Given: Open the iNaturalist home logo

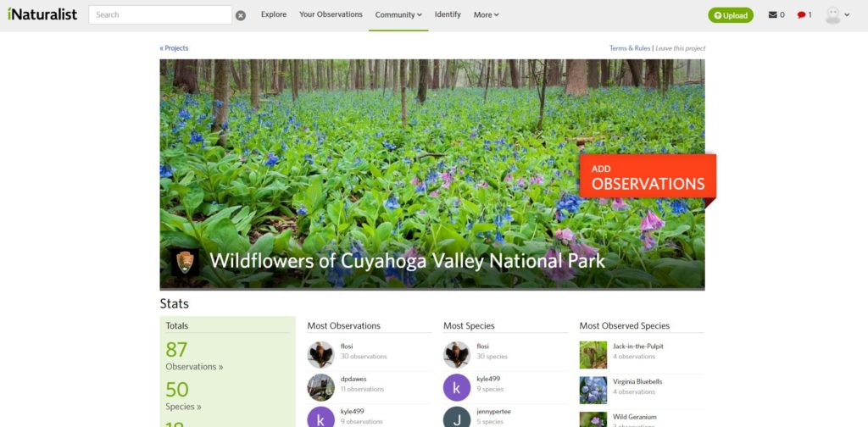Looking at the screenshot, I should (x=42, y=14).
